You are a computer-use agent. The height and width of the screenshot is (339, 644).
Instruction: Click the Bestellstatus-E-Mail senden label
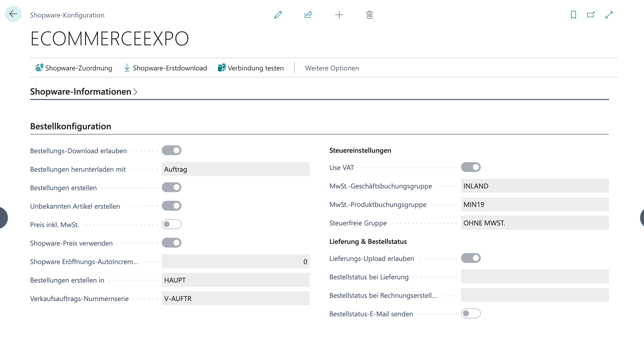point(371,314)
